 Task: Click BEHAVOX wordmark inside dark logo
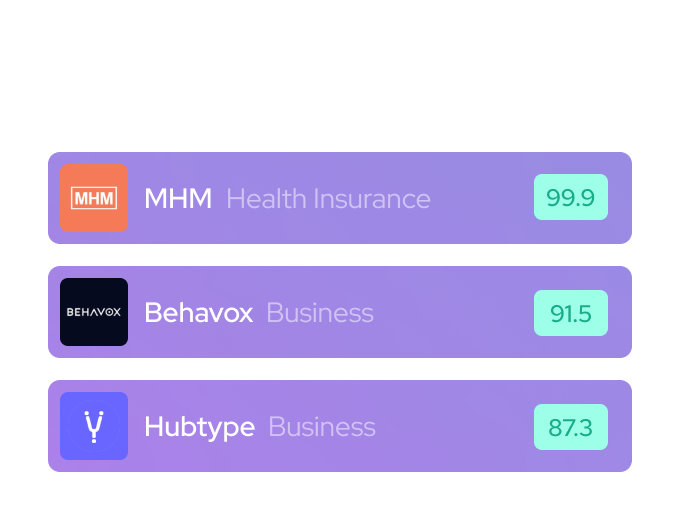(94, 312)
